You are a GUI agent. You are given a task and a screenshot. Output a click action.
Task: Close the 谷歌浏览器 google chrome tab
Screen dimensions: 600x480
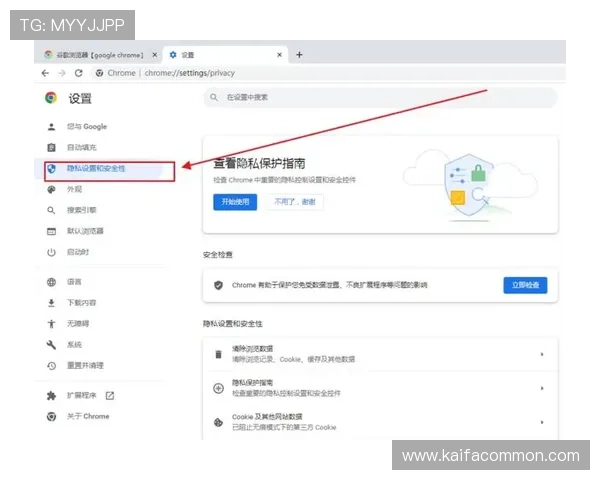pos(155,55)
